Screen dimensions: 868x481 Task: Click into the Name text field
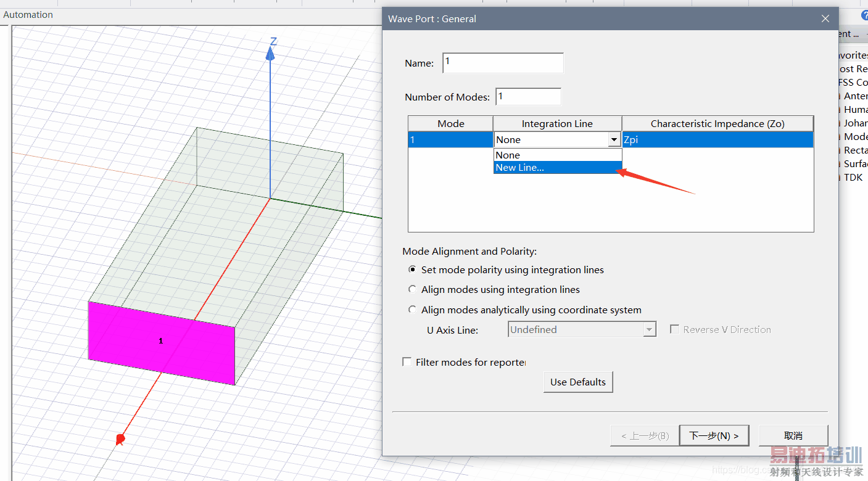tap(503, 63)
